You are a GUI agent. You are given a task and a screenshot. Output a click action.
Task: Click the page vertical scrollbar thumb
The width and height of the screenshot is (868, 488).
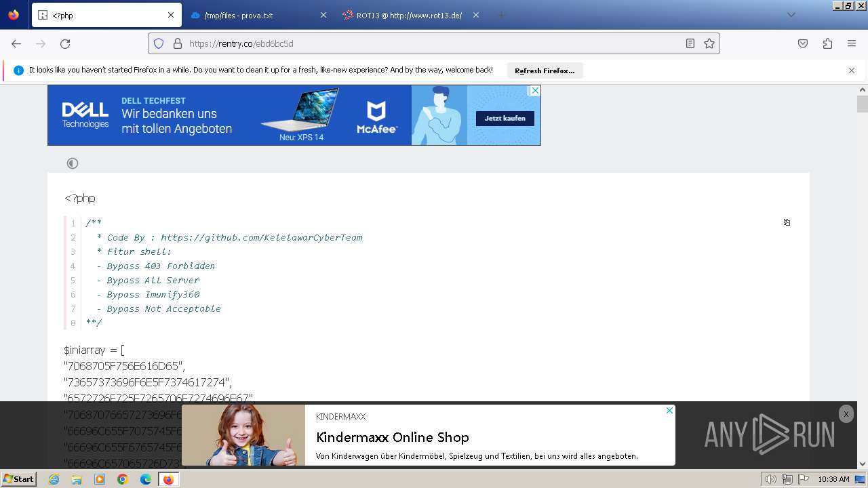[863, 104]
